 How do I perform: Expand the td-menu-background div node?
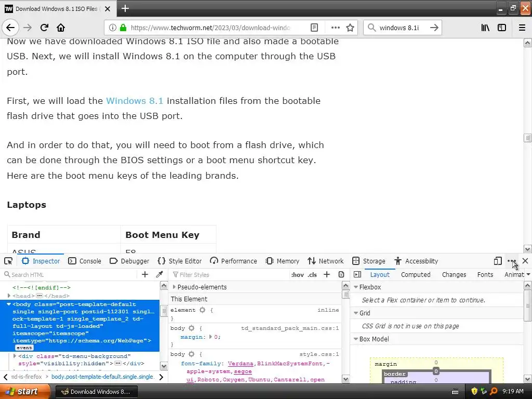click(15, 356)
